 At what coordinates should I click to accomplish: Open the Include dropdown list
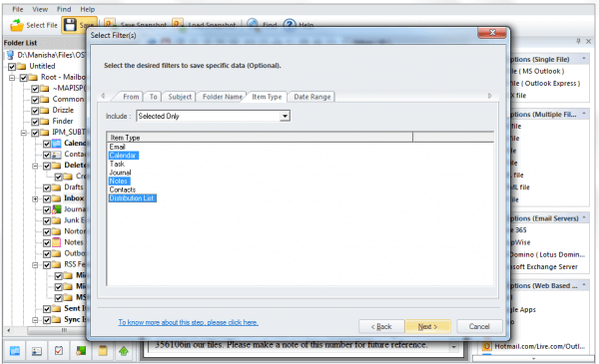(x=285, y=116)
